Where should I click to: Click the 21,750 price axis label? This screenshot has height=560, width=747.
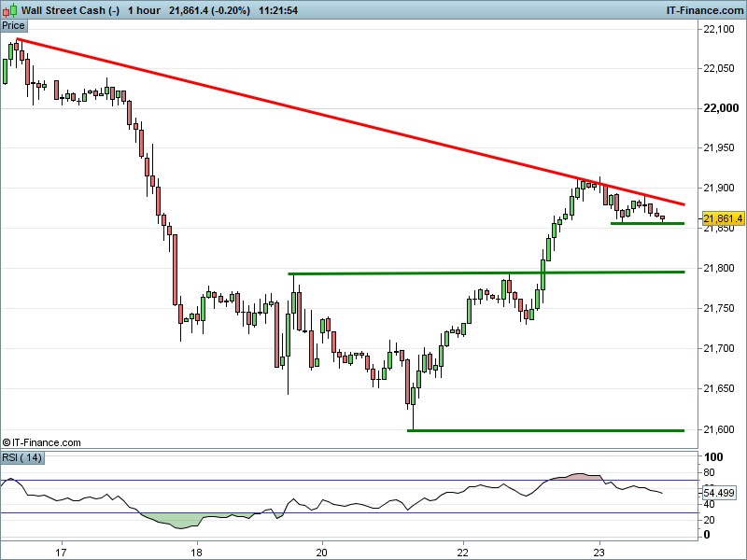pyautogui.click(x=719, y=309)
